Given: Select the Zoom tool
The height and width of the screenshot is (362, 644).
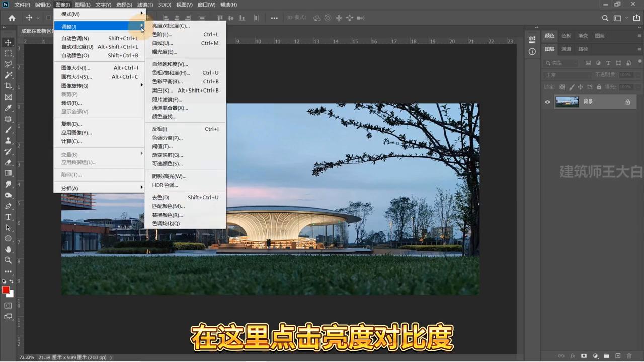Looking at the screenshot, I should tap(8, 260).
